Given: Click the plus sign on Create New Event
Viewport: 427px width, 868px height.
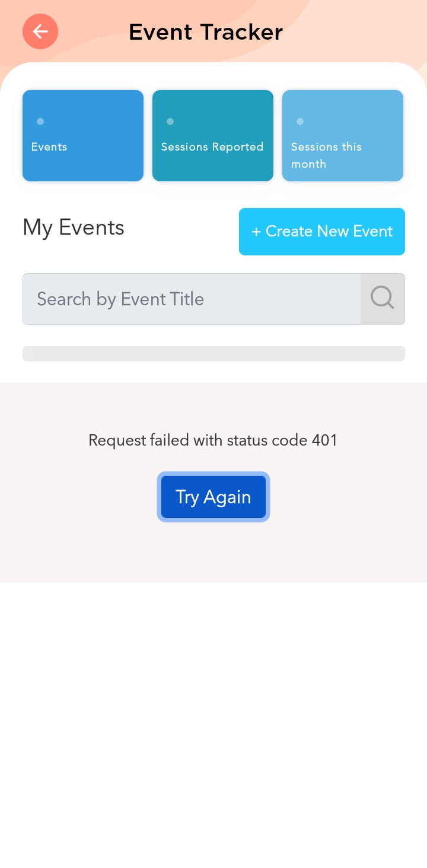Looking at the screenshot, I should (x=256, y=232).
